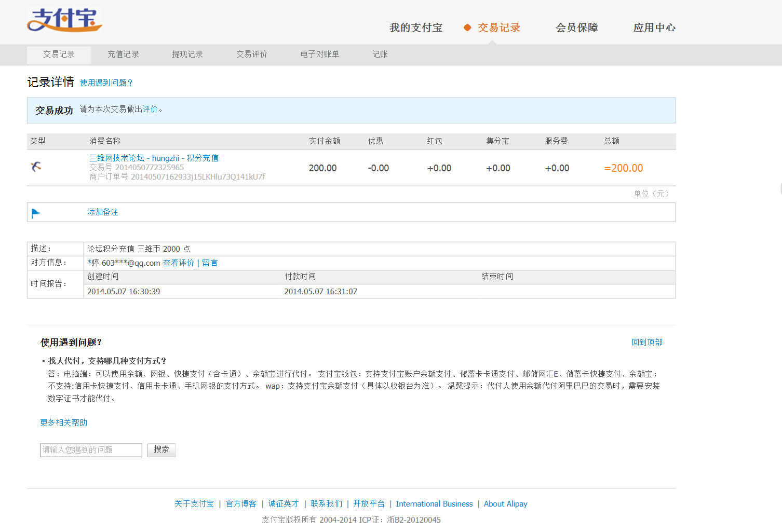The height and width of the screenshot is (532, 782).
Task: Click the 商户订单号 text line
Action: (177, 177)
